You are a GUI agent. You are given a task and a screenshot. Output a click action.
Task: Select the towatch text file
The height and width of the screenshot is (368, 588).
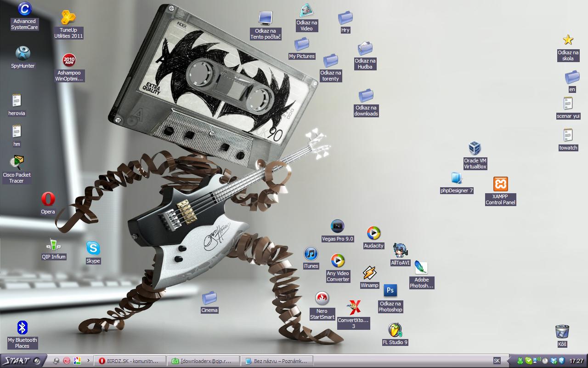click(568, 140)
